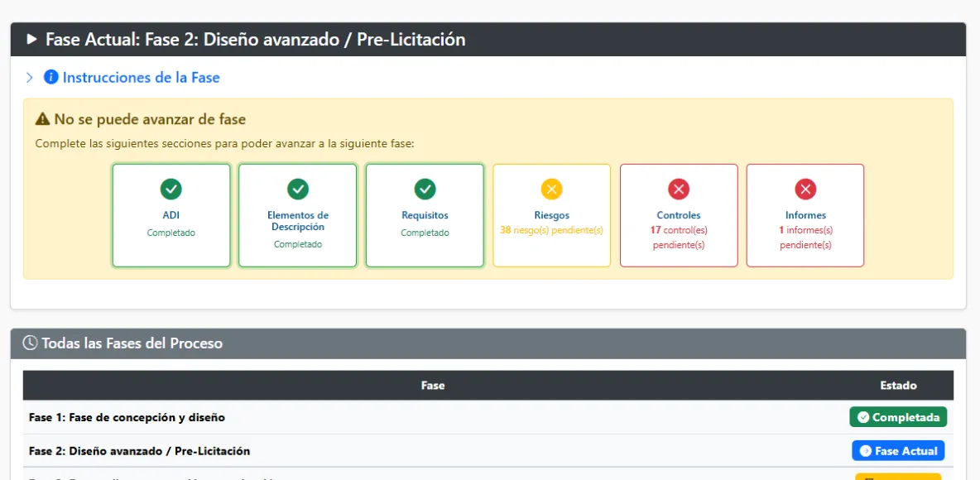Click the Completada status badge
980x480 pixels.
898,417
